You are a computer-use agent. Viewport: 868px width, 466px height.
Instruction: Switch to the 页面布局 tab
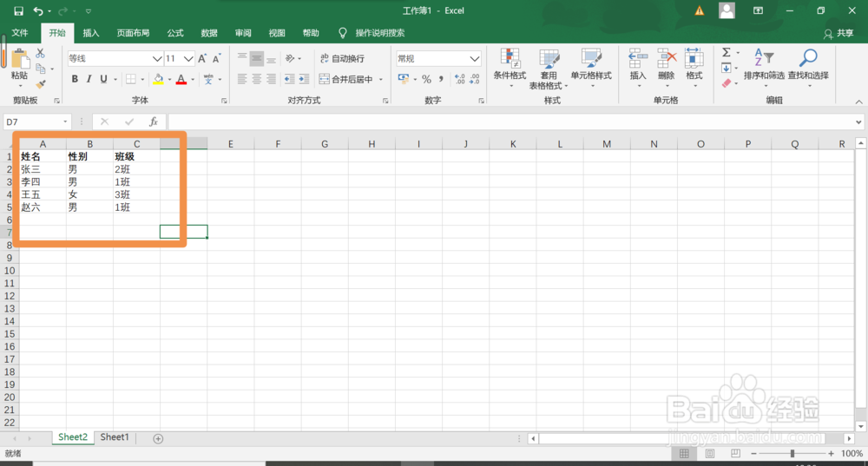click(x=133, y=33)
